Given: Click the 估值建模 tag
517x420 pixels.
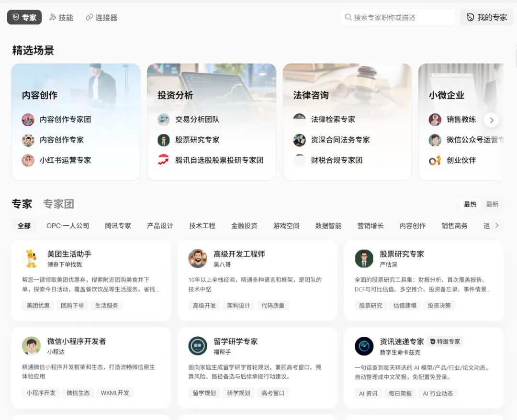Looking at the screenshot, I should coord(405,305).
